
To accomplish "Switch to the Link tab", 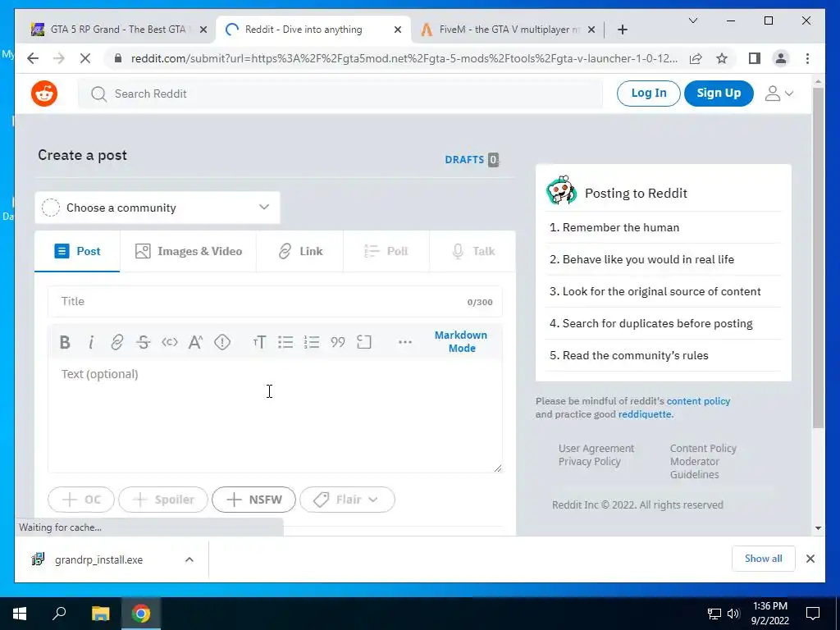I will point(300,251).
